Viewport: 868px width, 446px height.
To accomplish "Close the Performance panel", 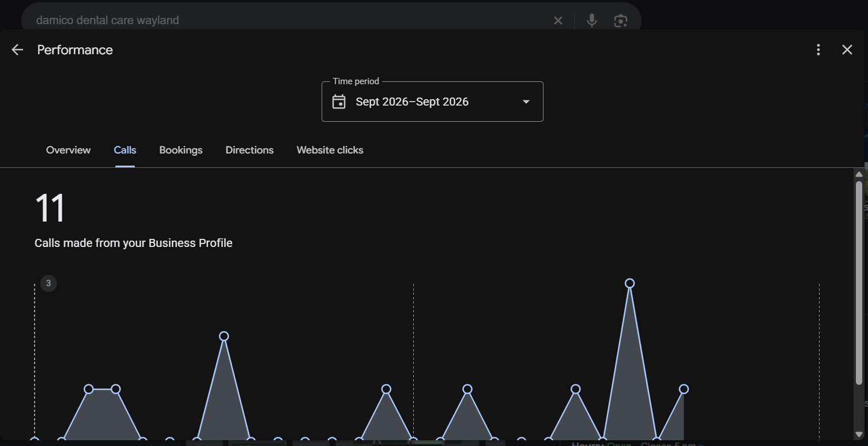I will 847,50.
